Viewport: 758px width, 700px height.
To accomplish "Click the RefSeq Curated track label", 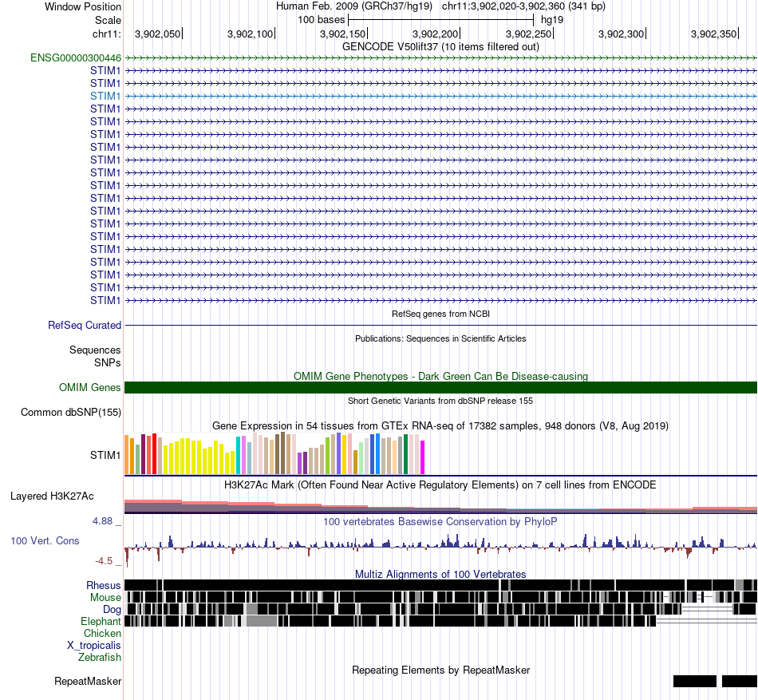I will pos(84,326).
